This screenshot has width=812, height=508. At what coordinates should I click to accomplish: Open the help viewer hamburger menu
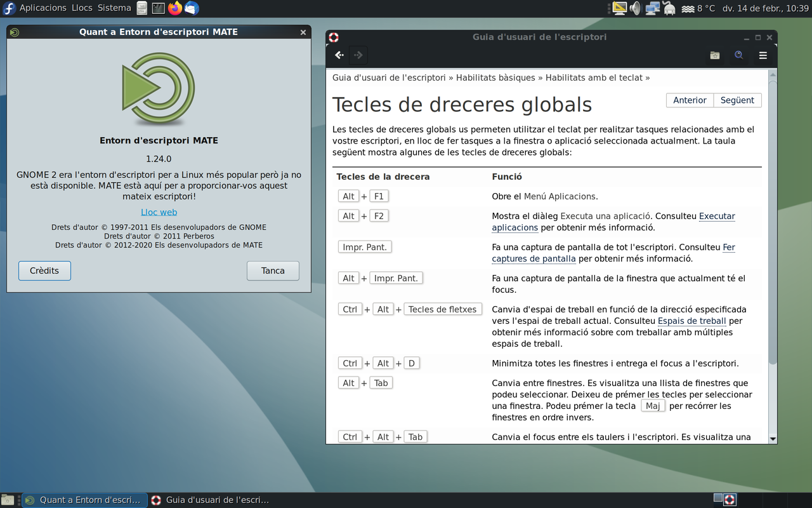(x=763, y=55)
